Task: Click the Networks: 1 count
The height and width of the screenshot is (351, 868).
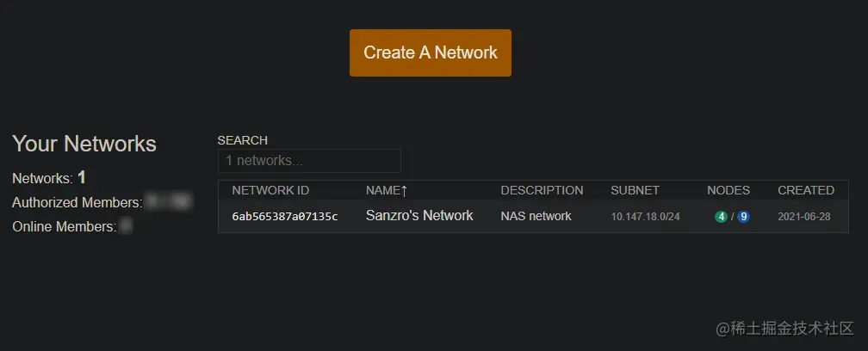Action: 49,178
